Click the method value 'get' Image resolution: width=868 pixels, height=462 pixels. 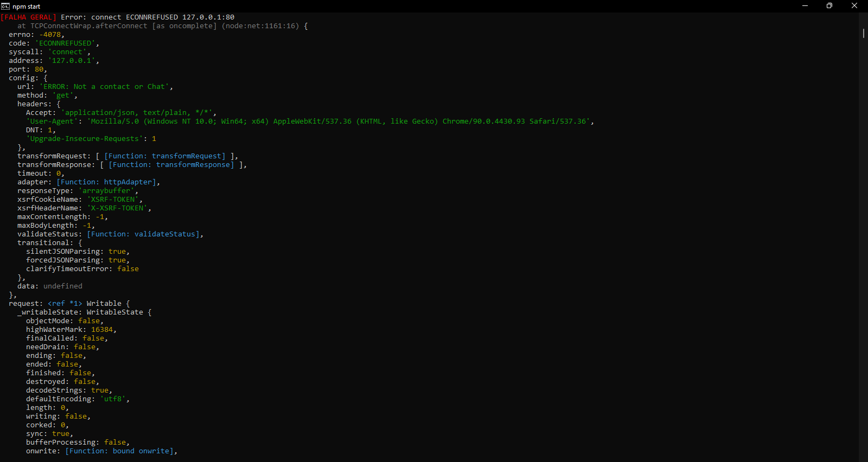point(63,95)
